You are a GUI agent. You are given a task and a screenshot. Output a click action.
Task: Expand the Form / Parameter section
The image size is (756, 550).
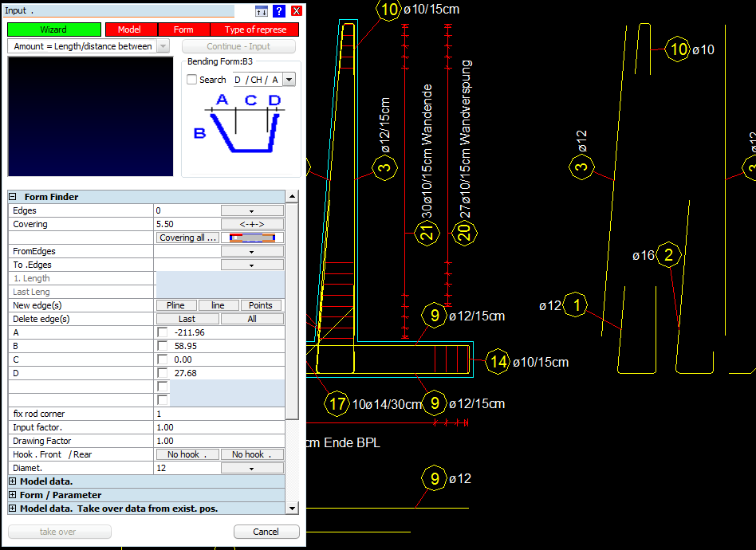13,494
